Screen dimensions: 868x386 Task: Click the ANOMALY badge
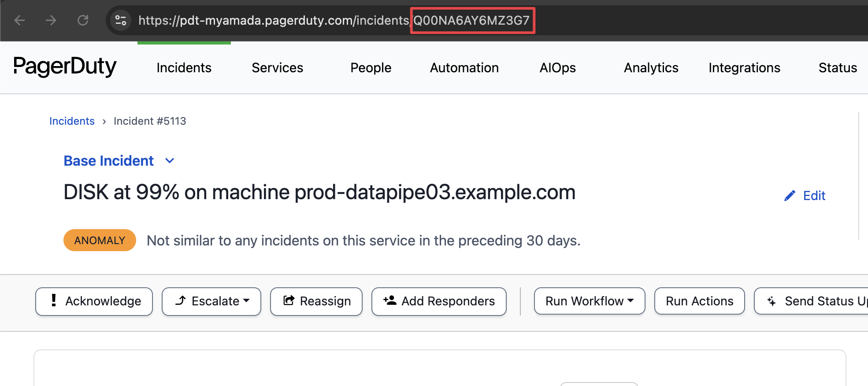100,240
